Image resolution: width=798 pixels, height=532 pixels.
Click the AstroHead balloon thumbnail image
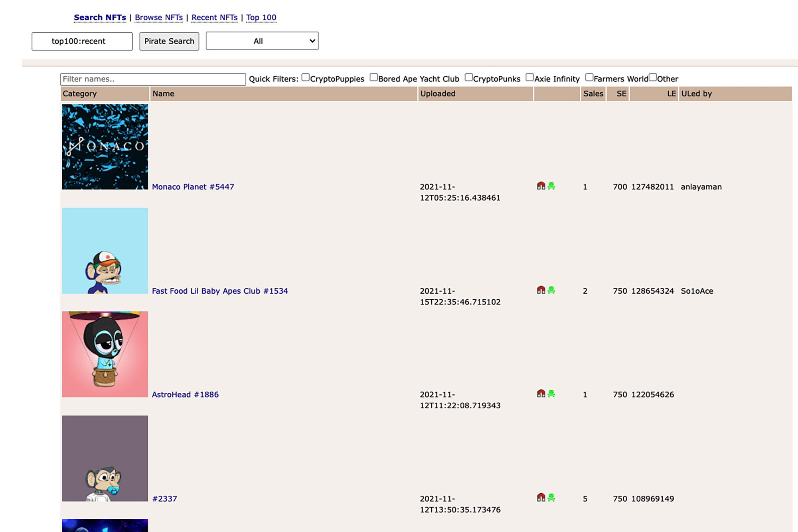(105, 354)
